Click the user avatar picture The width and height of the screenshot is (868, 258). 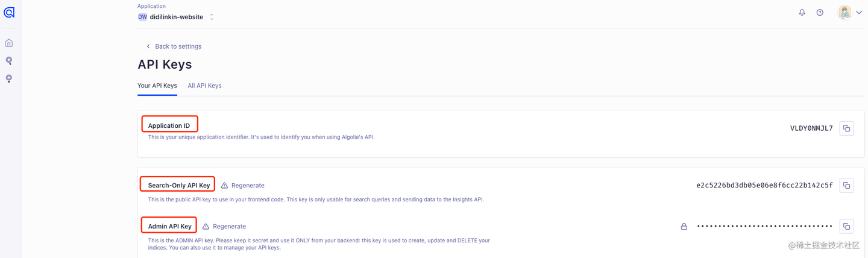(x=844, y=12)
